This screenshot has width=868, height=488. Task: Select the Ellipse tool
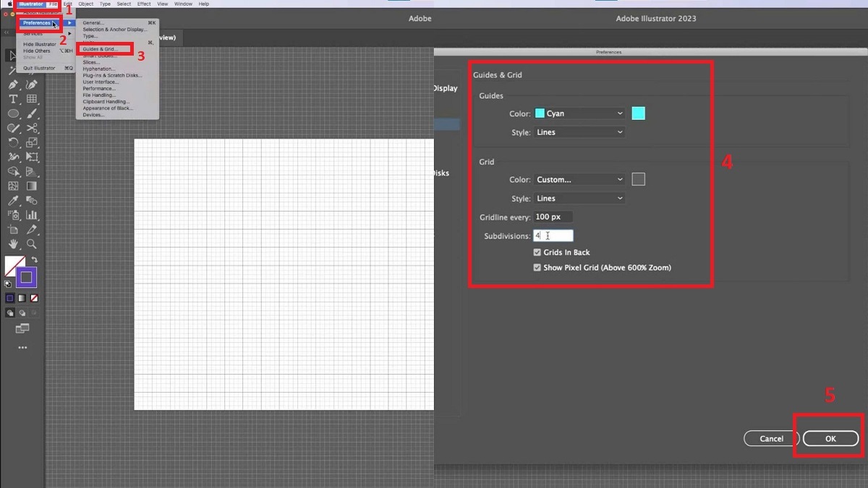pos(14,114)
